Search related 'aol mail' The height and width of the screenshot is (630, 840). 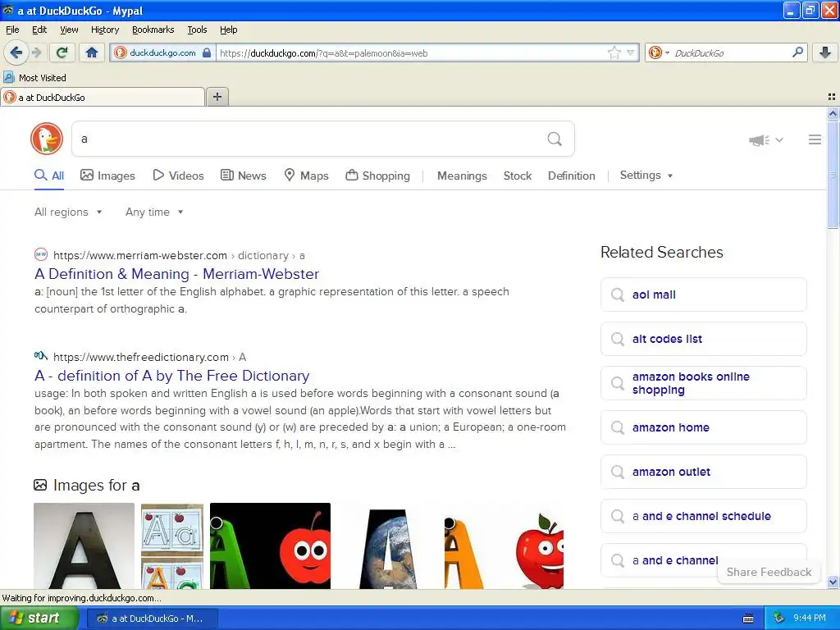click(x=703, y=294)
